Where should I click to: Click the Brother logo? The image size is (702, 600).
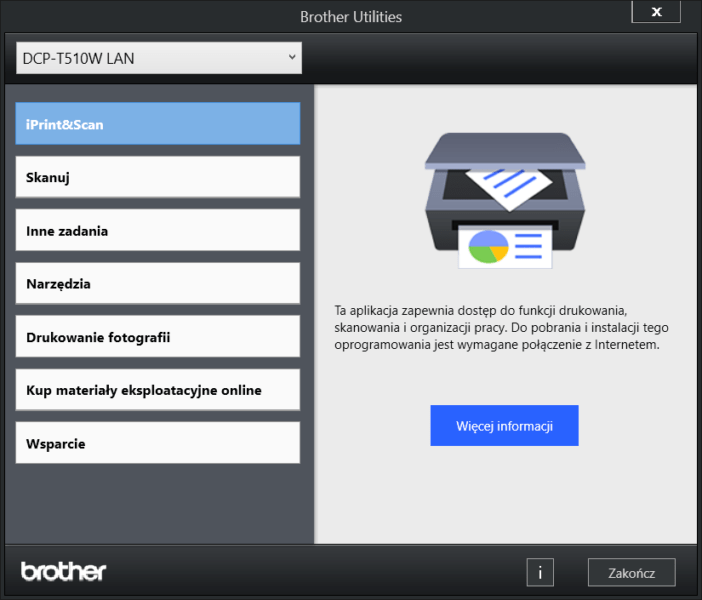pyautogui.click(x=63, y=571)
